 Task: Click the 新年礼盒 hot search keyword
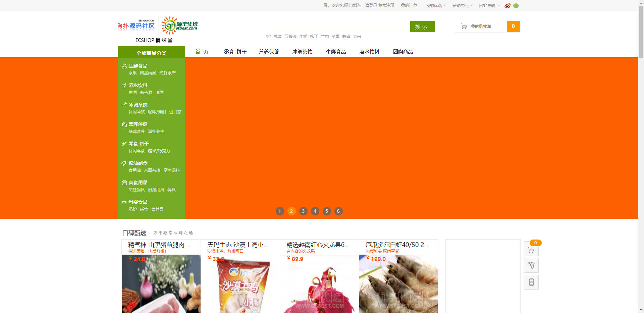274,37
